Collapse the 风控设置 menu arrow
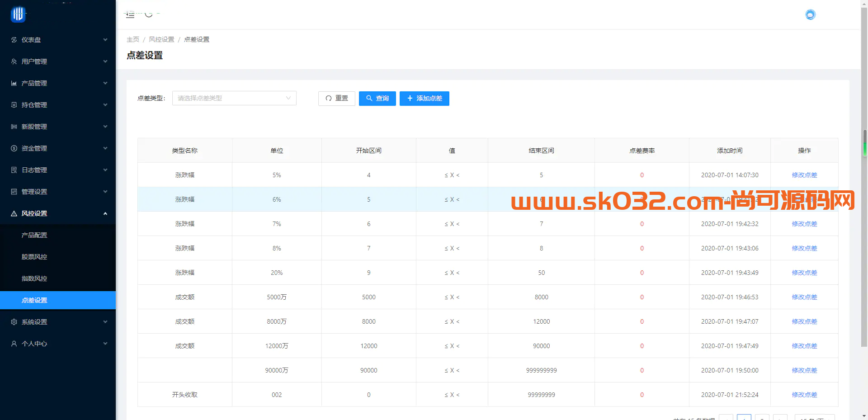The width and height of the screenshot is (868, 420). [105, 213]
